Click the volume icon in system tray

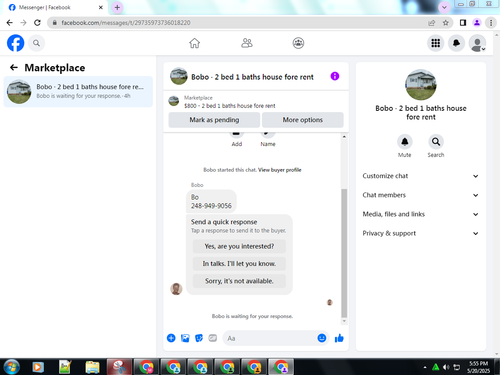(x=446, y=367)
